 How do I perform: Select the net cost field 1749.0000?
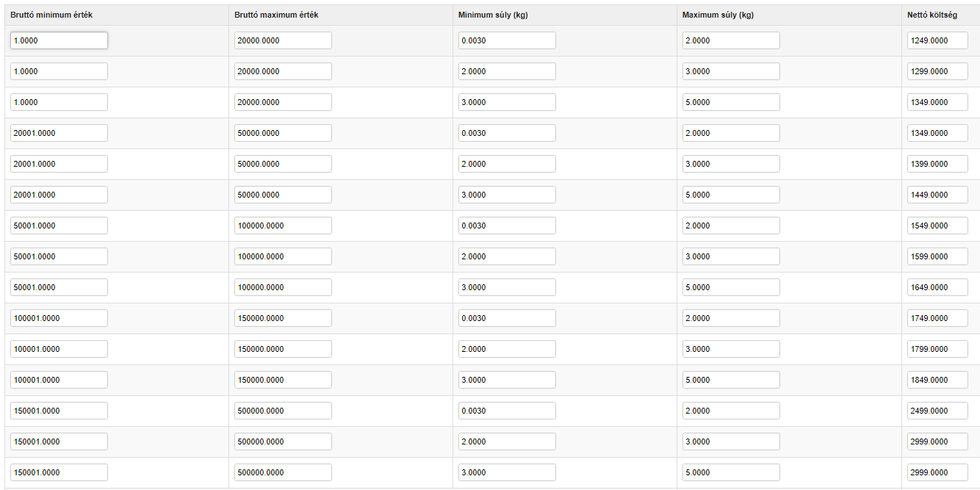(x=937, y=318)
